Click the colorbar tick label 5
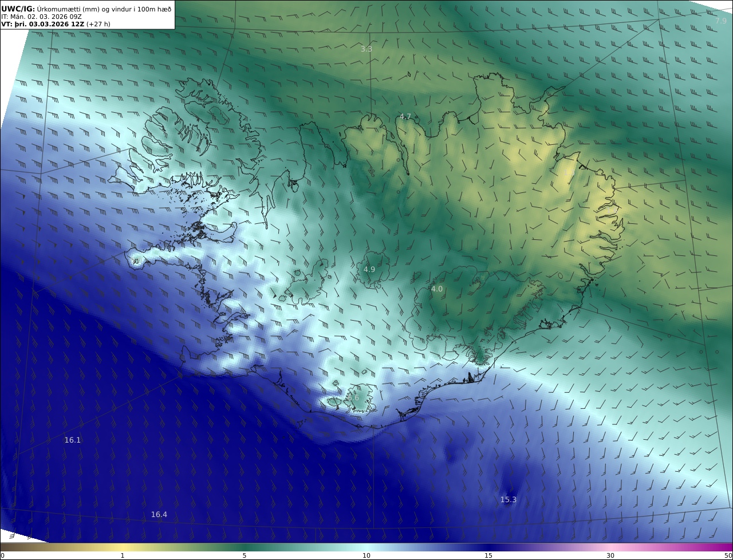The image size is (733, 560). (245, 555)
